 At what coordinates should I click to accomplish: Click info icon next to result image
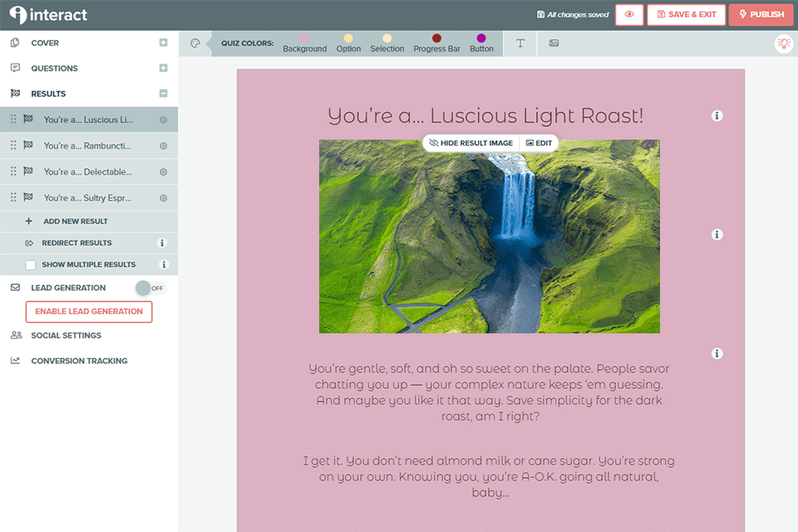point(717,234)
